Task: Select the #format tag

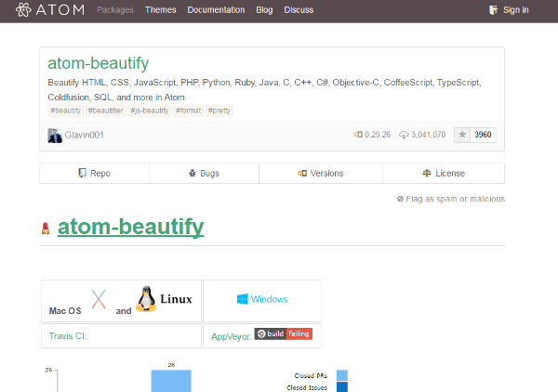Action: 188,111
